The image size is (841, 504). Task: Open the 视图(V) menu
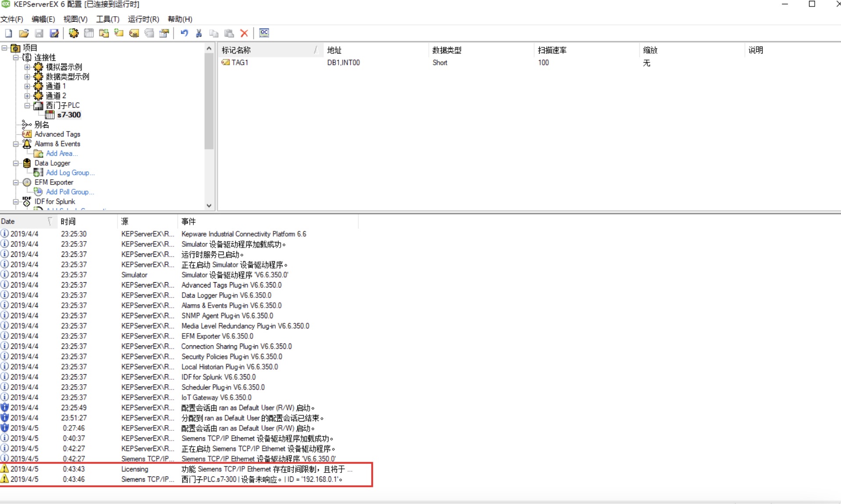coord(75,19)
